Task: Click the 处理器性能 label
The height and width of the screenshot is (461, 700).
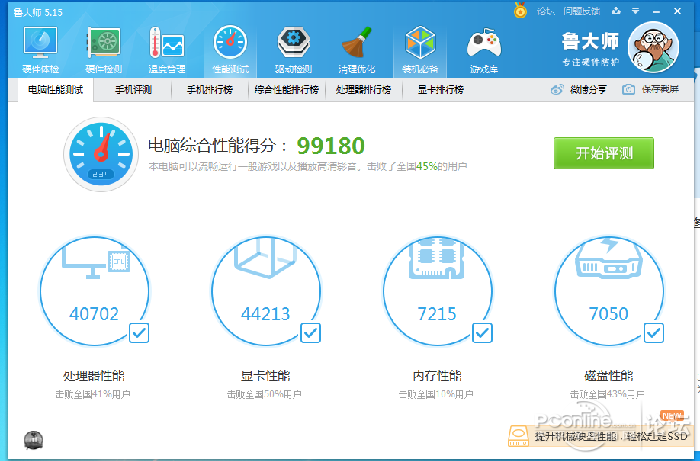Action: tap(94, 376)
